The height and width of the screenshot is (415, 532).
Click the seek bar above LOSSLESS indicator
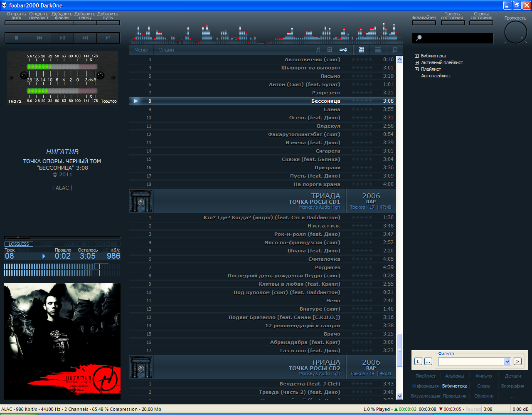click(x=62, y=238)
